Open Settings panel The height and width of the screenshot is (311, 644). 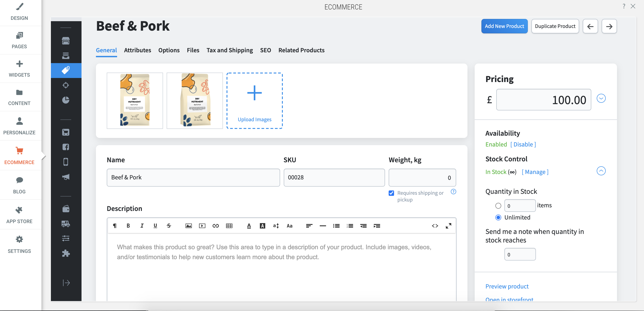pyautogui.click(x=19, y=244)
